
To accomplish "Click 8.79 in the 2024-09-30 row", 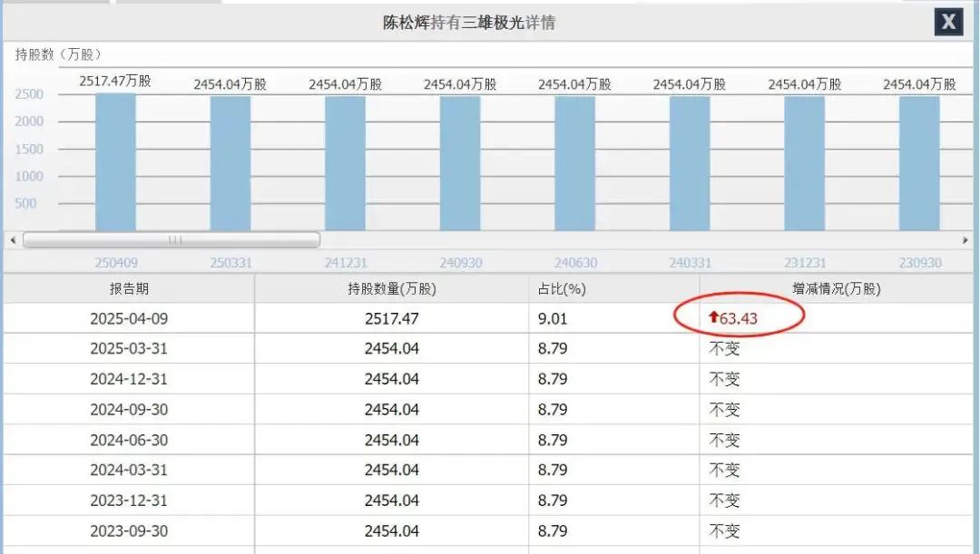I will tap(553, 410).
